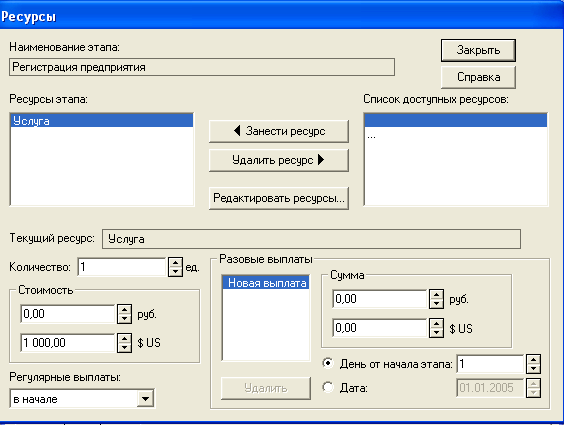
Task: Decrease Стоимость $ US with down arrow
Action: pos(124,348)
